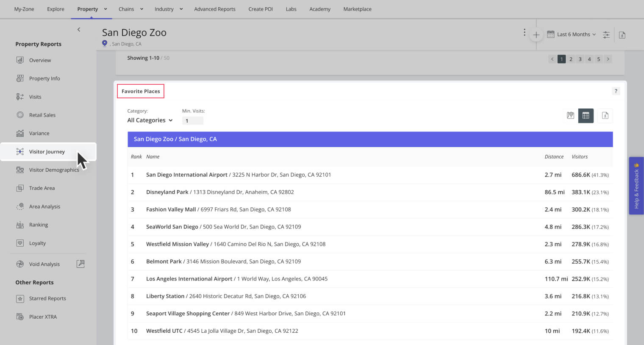Click the previous page arrow
The image size is (644, 345).
tap(552, 59)
